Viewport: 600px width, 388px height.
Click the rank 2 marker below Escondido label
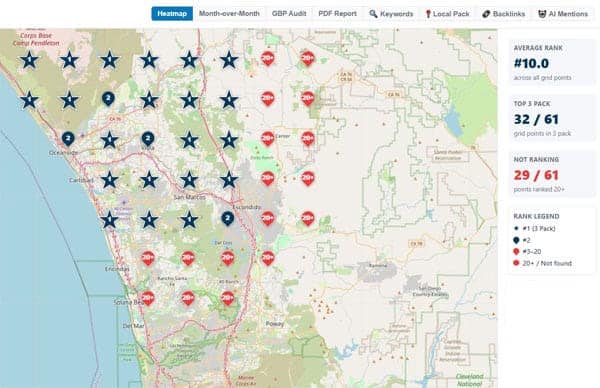point(228,218)
